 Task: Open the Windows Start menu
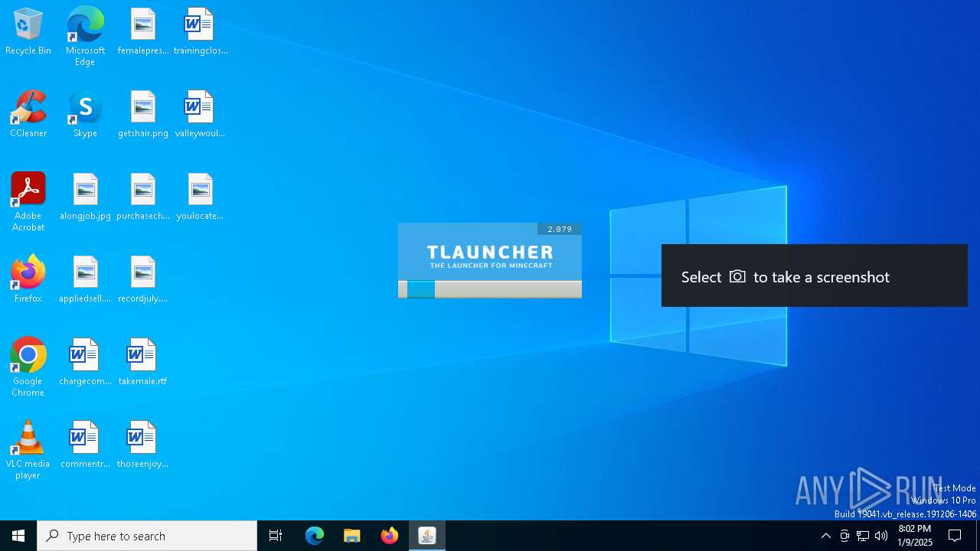pyautogui.click(x=18, y=536)
